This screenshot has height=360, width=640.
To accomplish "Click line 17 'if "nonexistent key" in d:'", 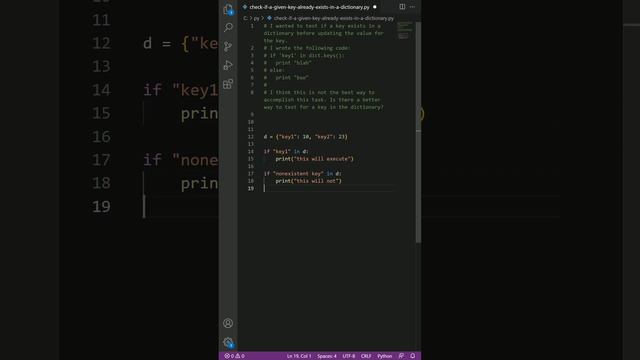I will click(x=302, y=173).
